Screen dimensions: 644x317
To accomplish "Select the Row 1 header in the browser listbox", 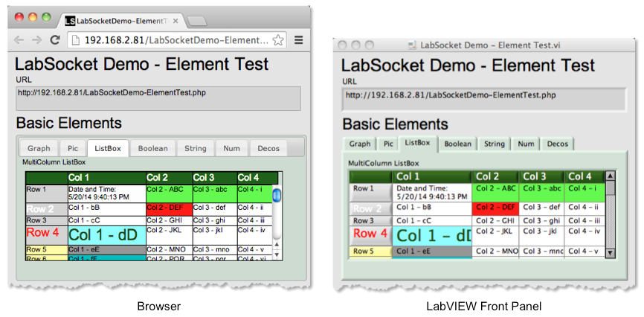I will tap(46, 193).
